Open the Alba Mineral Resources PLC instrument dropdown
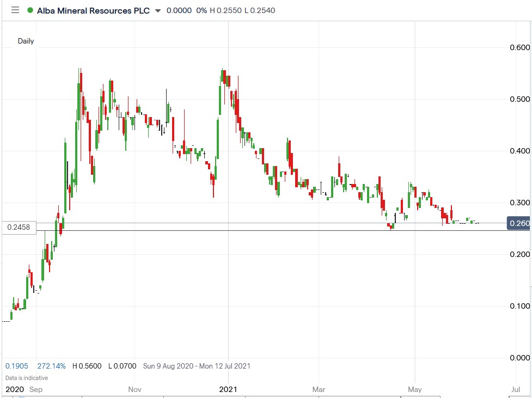This screenshot has width=532, height=398. [x=158, y=10]
